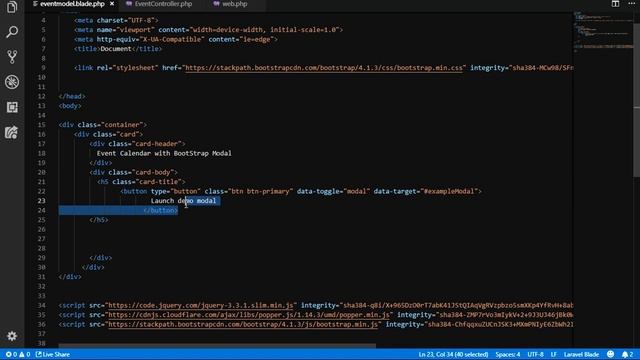This screenshot has height=360, width=640.
Task: Send feedback with the smiley icon
Action: coord(610,354)
